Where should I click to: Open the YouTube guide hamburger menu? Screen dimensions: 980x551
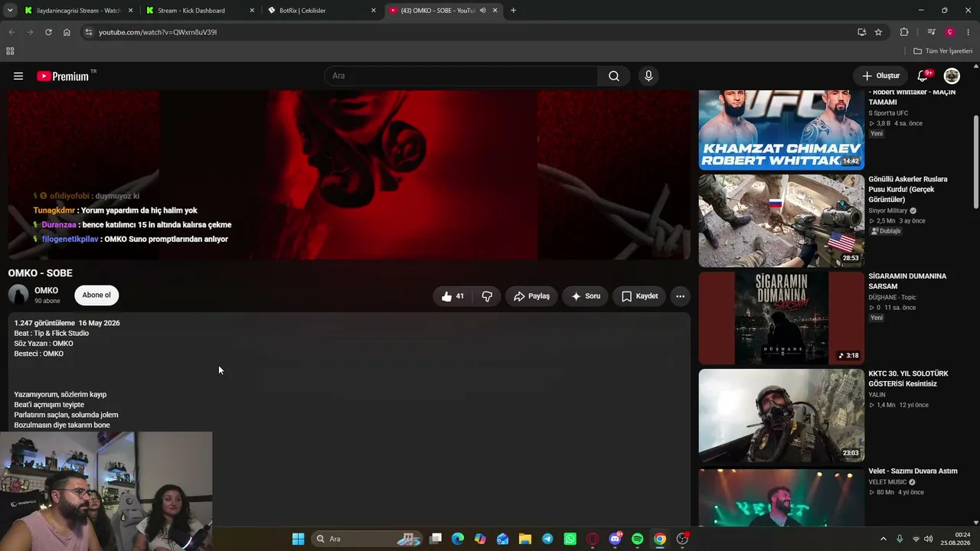[x=18, y=76]
